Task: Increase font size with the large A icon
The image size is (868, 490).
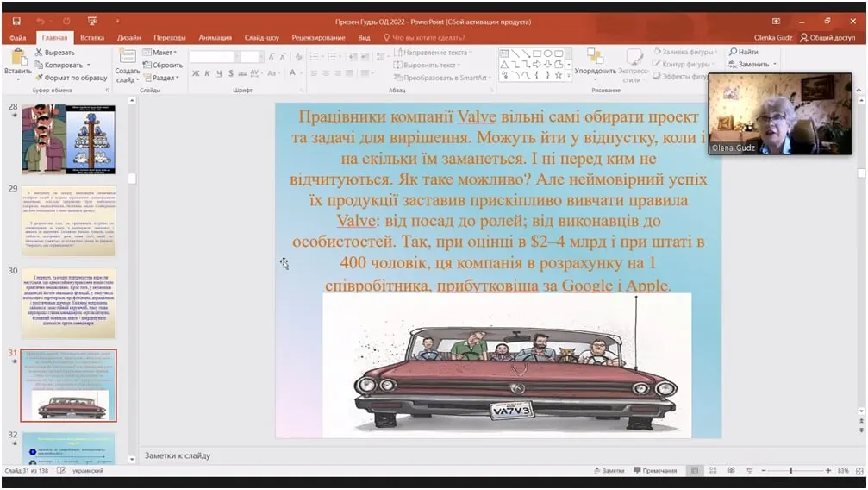Action: click(272, 57)
